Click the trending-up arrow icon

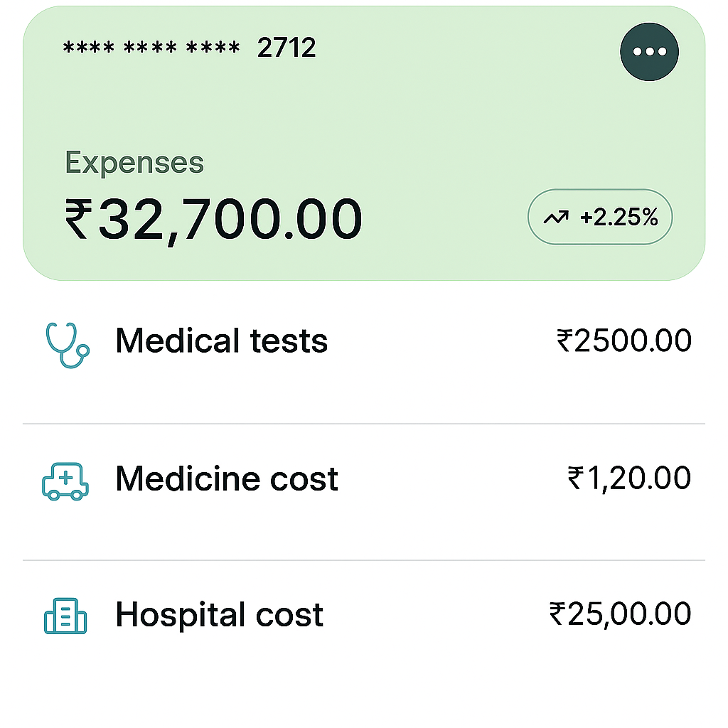556,218
